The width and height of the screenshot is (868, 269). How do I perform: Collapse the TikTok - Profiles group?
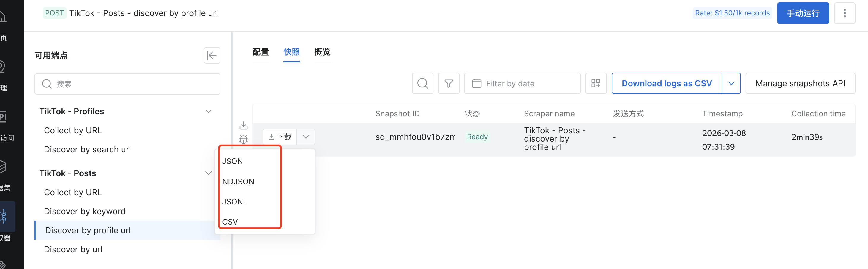[x=208, y=111]
